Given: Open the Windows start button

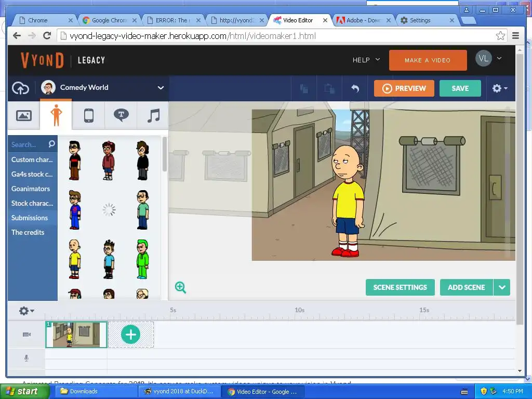Looking at the screenshot, I should (x=24, y=392).
